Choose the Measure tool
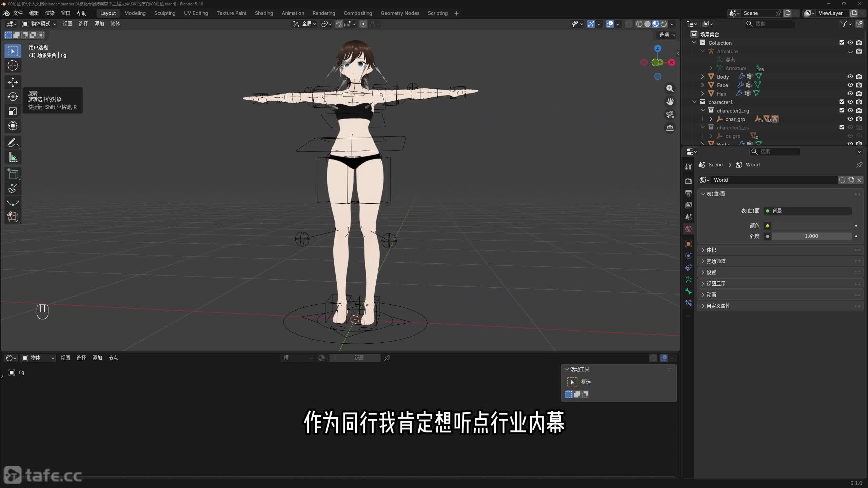This screenshot has width=868, height=488. click(13, 157)
